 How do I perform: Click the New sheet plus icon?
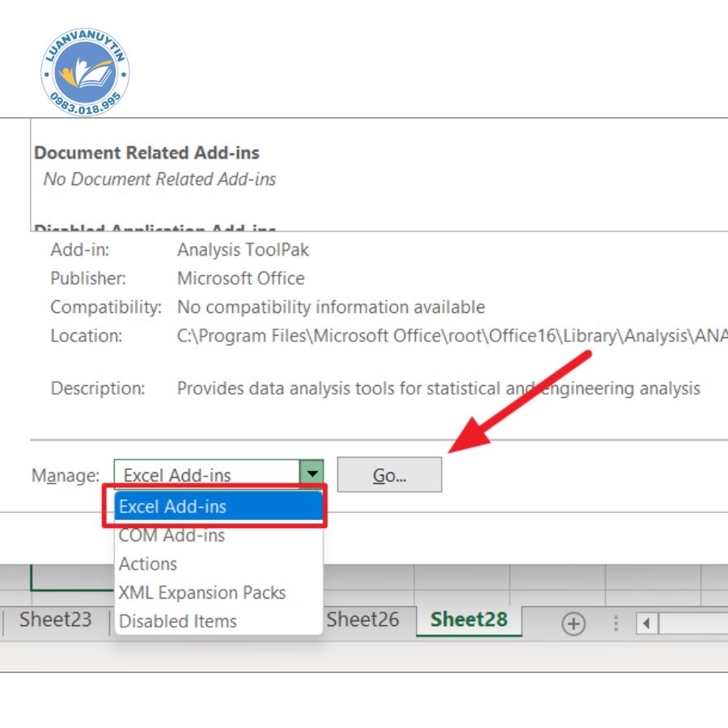(574, 624)
